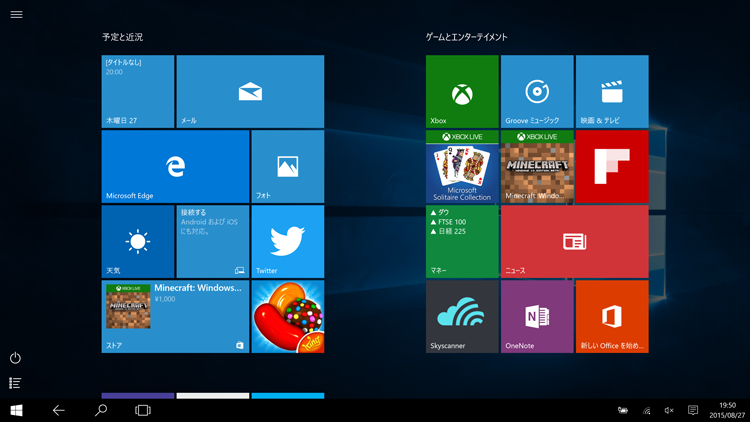
Task: Open the Flipboard tile
Action: coord(611,166)
